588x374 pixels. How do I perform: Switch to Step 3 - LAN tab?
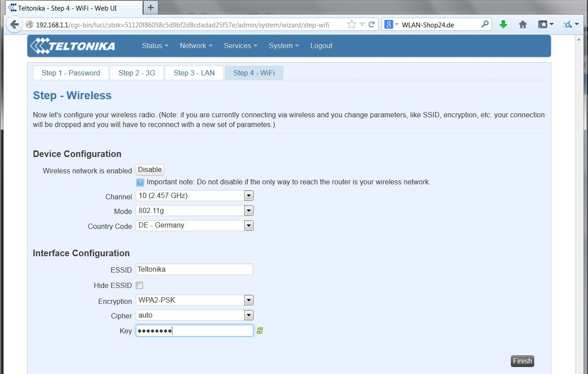(x=194, y=73)
